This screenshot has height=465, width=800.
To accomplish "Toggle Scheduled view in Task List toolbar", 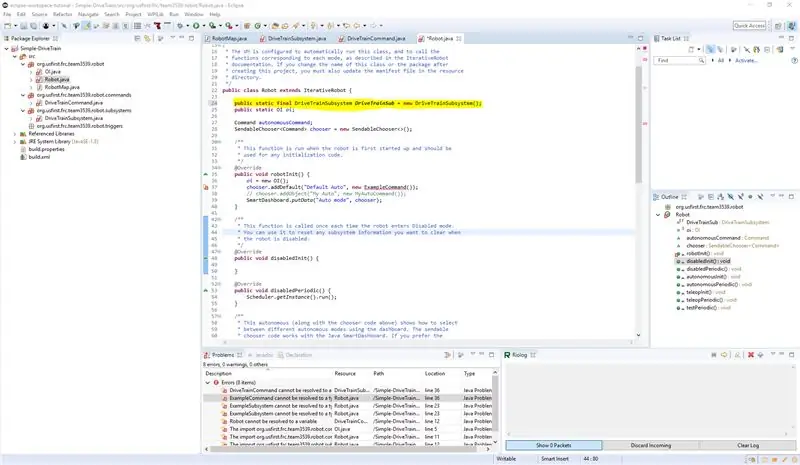I will [720, 50].
